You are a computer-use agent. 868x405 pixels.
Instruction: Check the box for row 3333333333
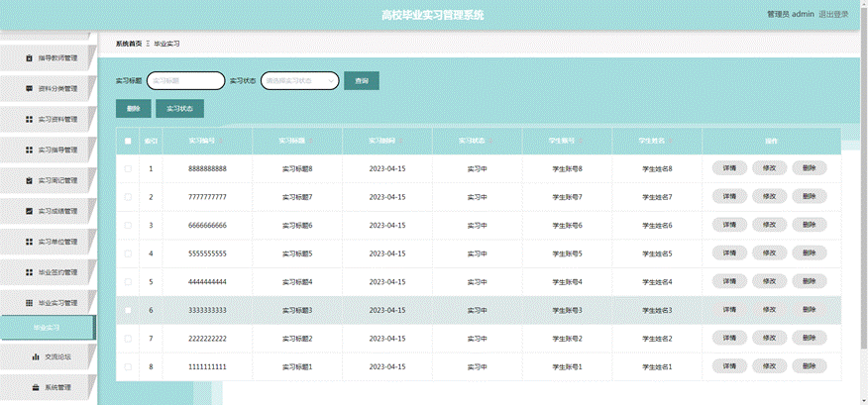128,310
